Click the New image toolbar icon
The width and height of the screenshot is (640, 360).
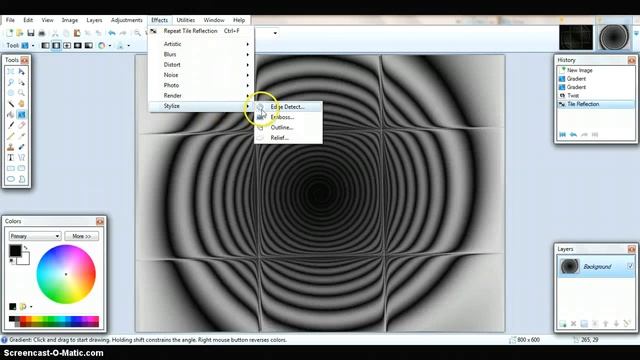pyautogui.click(x=9, y=33)
